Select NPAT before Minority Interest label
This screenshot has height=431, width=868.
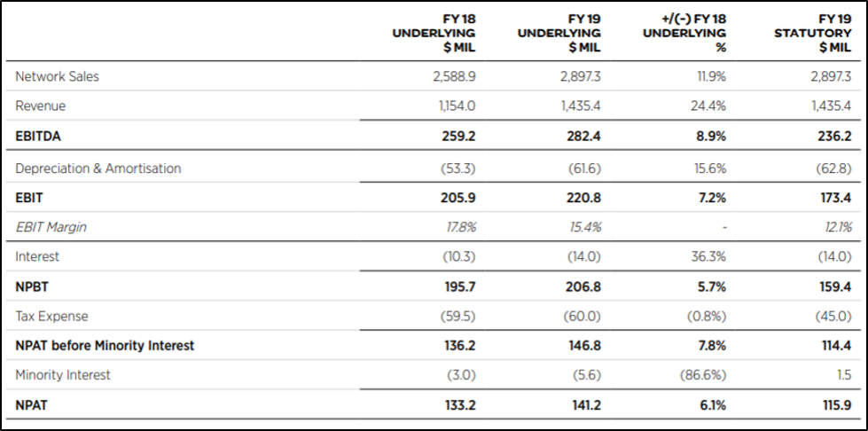point(105,346)
